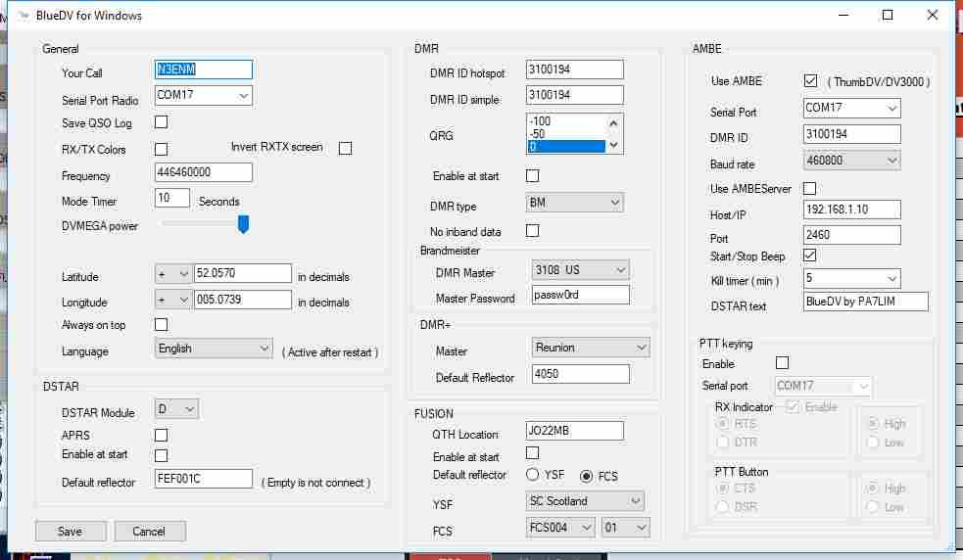Click the Your Call input field
The image size is (963, 560).
tap(204, 70)
